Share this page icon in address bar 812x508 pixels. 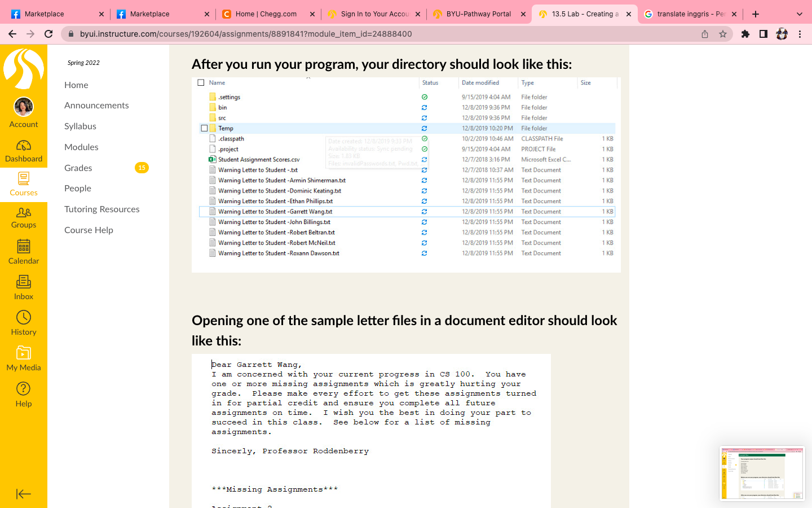point(705,34)
